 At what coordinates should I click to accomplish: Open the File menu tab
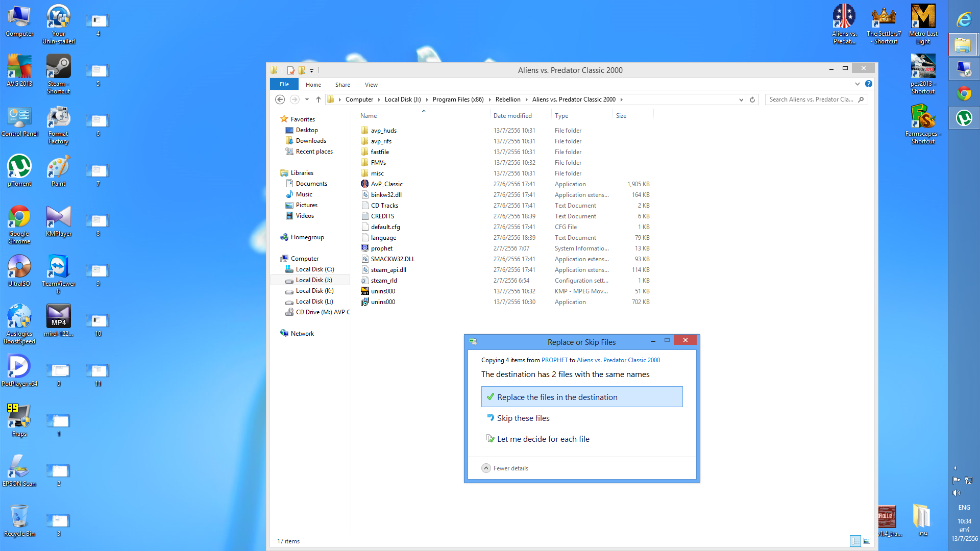284,84
